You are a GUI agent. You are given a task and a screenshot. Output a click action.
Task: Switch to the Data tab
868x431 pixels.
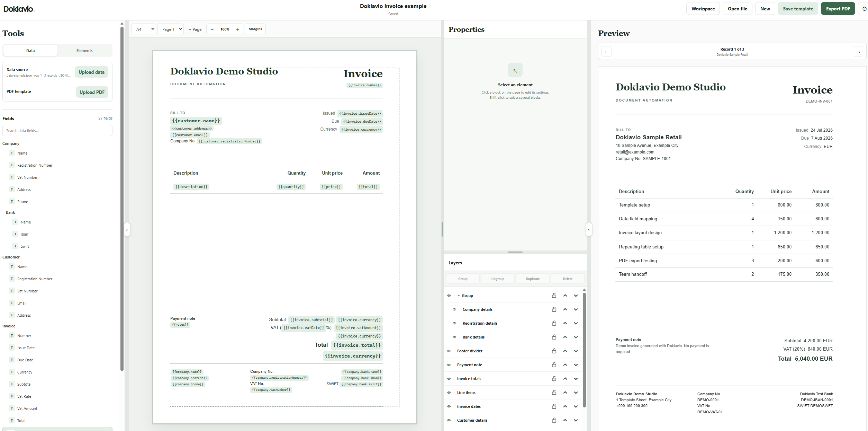click(x=30, y=51)
